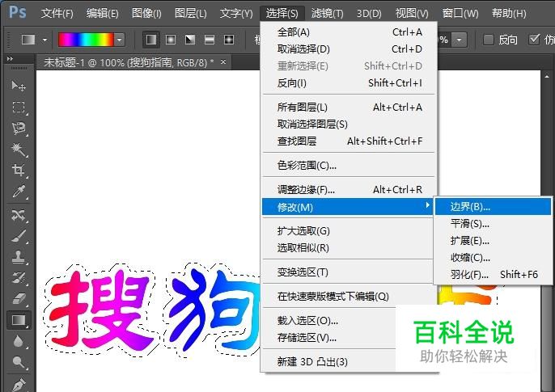Viewport: 555px width, 392px height.
Task: Select the Blur tool
Action: (19, 341)
